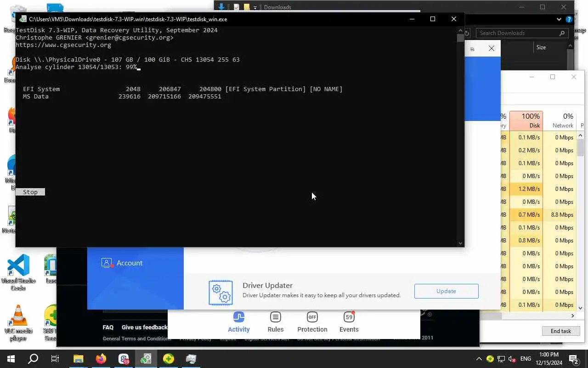Open the clock showing 1:00 PM
Image resolution: width=588 pixels, height=368 pixels.
(x=548, y=359)
